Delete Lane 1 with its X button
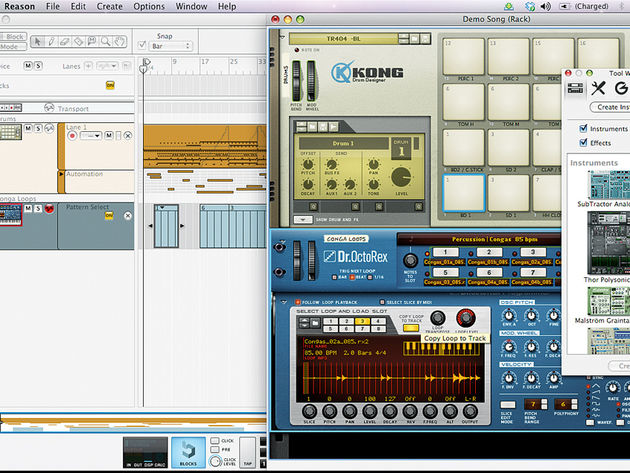The image size is (630, 473). coord(128,136)
